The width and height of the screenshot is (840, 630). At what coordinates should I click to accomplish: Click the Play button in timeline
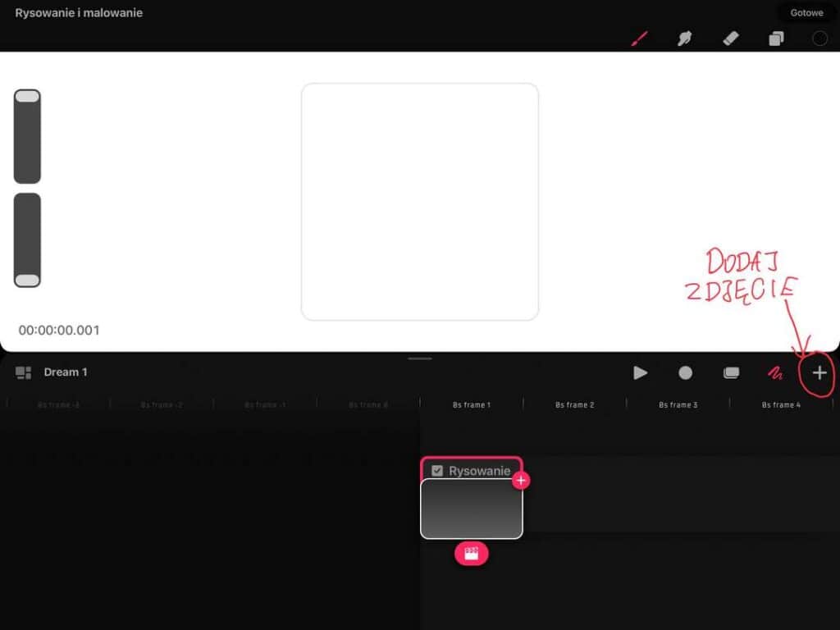point(640,373)
